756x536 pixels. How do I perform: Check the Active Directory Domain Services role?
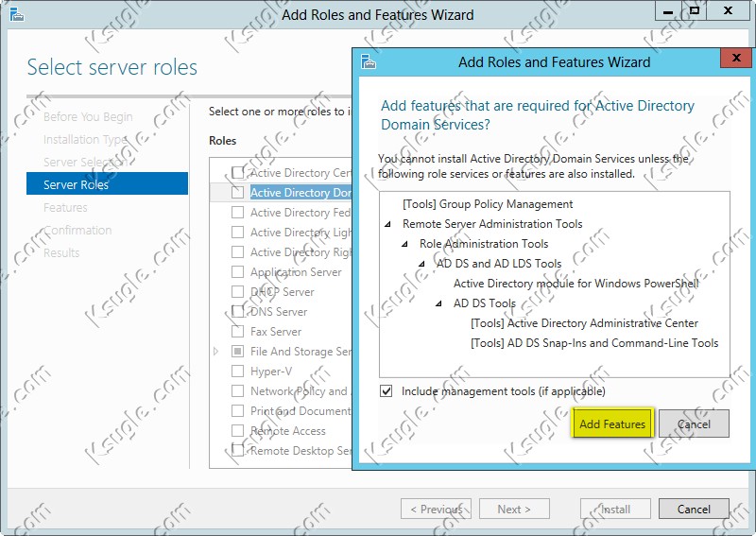tap(238, 193)
